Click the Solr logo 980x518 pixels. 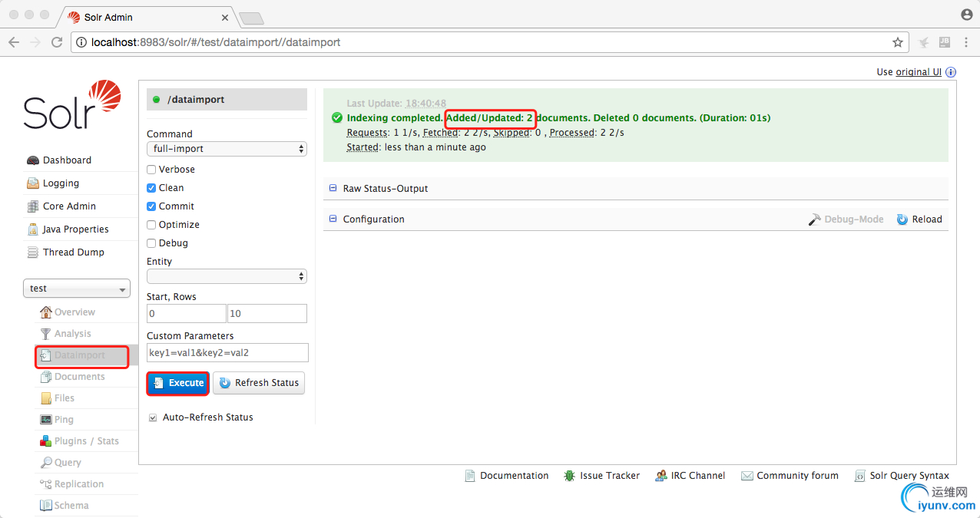pos(73,104)
